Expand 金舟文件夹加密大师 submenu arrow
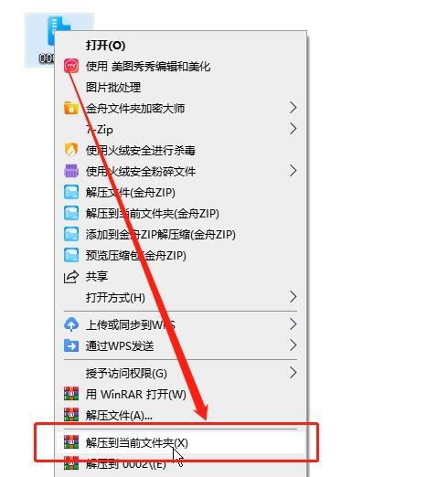448x477 pixels. point(293,108)
